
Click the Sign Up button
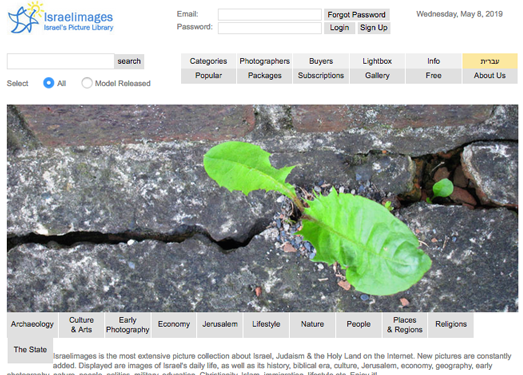pos(374,28)
